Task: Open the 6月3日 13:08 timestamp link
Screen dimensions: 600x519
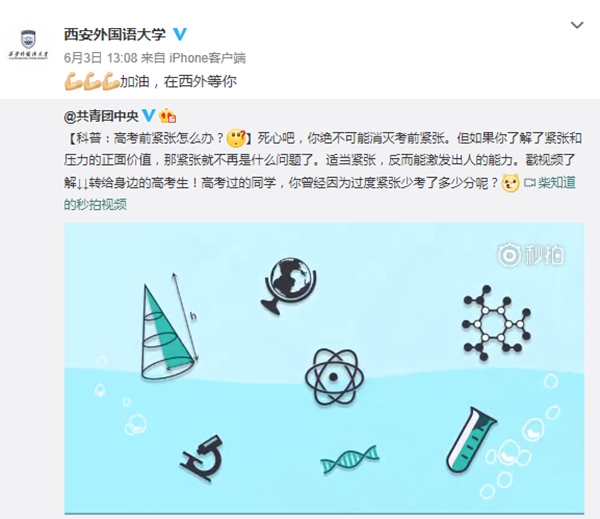Action: click(101, 58)
